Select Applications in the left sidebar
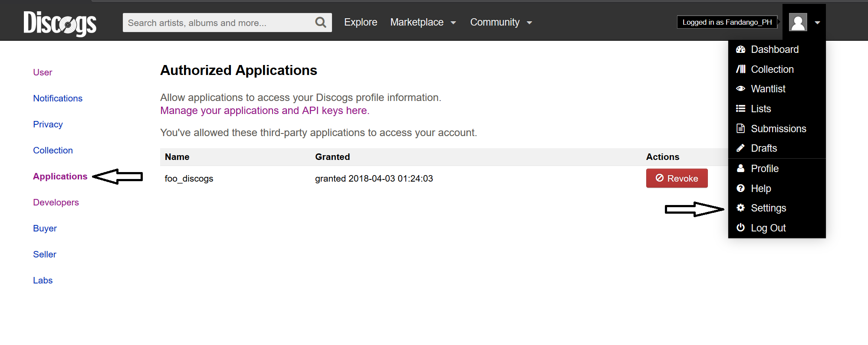This screenshot has height=345, width=868. coord(60,176)
